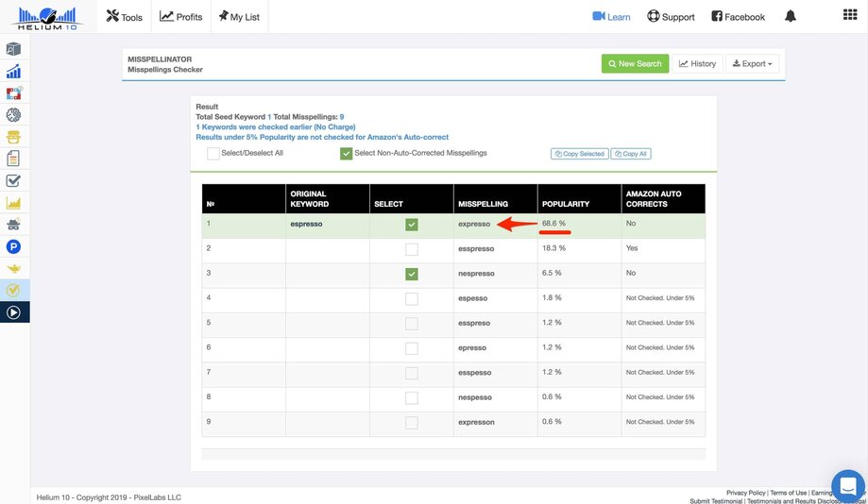
Task: Select the highlighted yellow check circle sidebar icon
Action: (13, 290)
